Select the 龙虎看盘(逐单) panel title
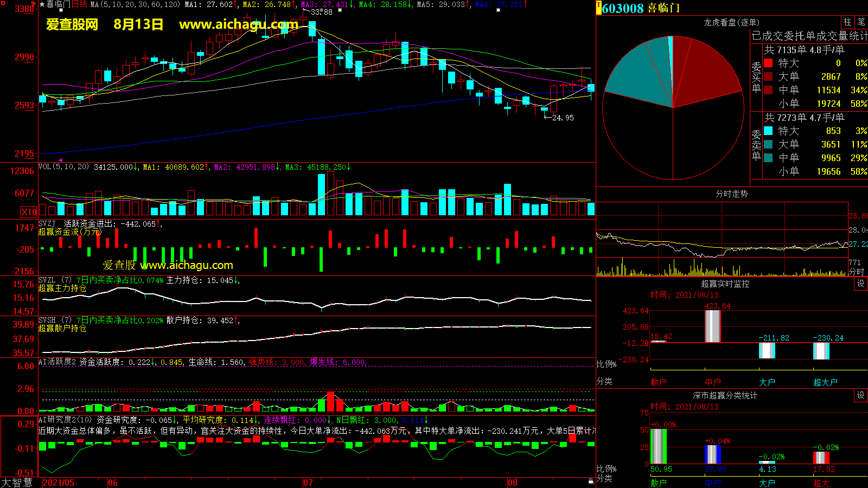The width and height of the screenshot is (868, 488). coord(731,22)
